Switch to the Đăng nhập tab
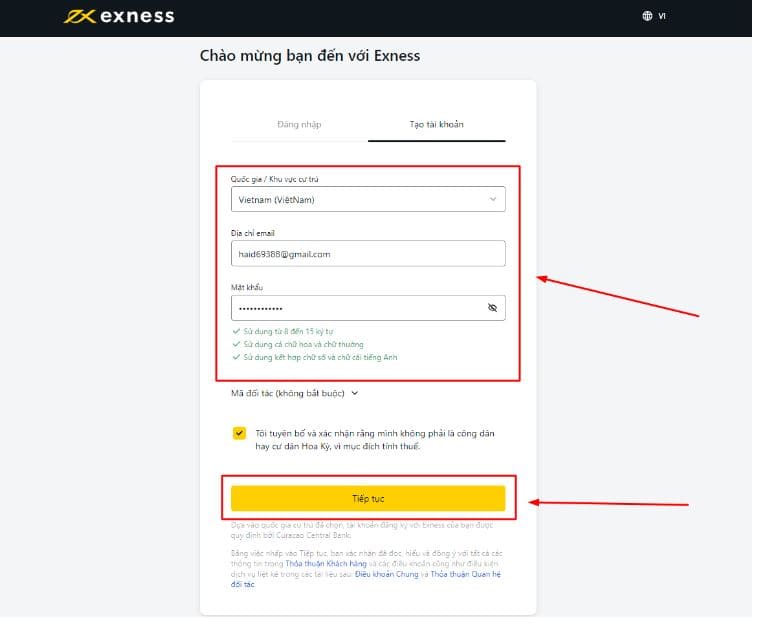760x632 pixels. (299, 125)
